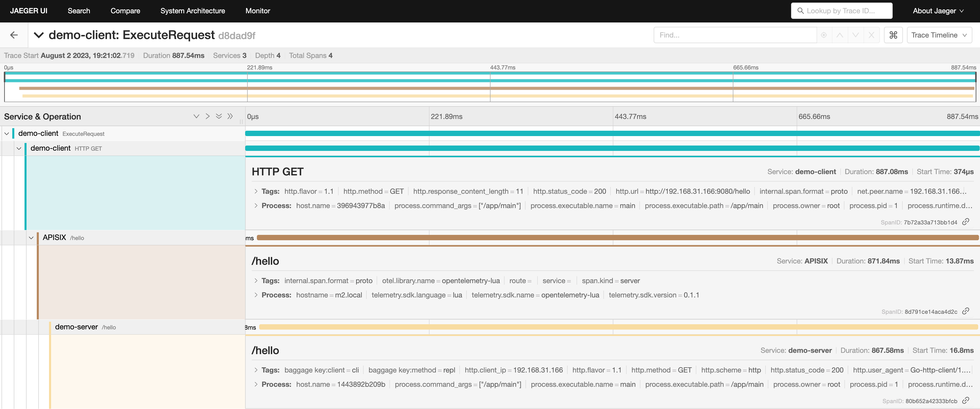Open the System Architecture page
The width and height of the screenshot is (980, 409).
pyautogui.click(x=193, y=11)
